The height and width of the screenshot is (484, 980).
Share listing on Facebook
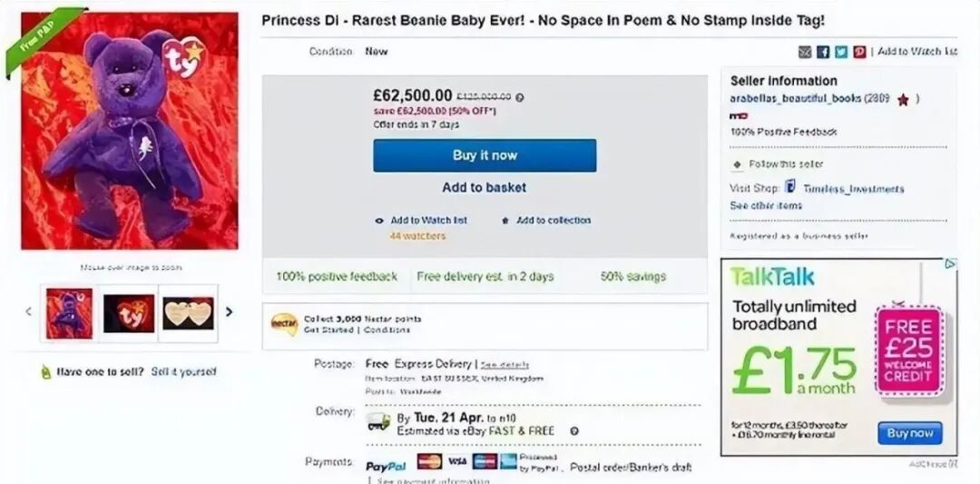[823, 52]
